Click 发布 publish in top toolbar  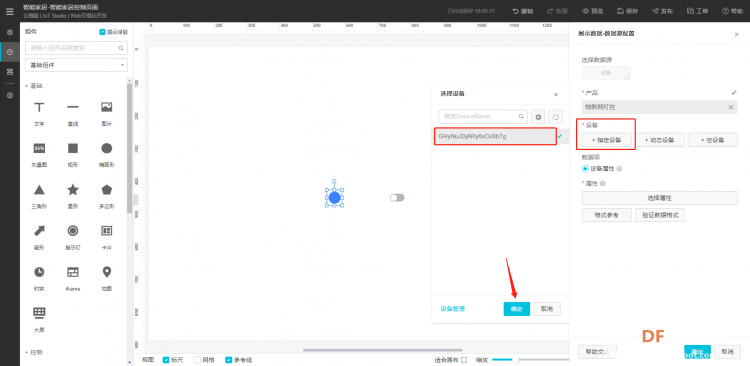pyautogui.click(x=662, y=11)
